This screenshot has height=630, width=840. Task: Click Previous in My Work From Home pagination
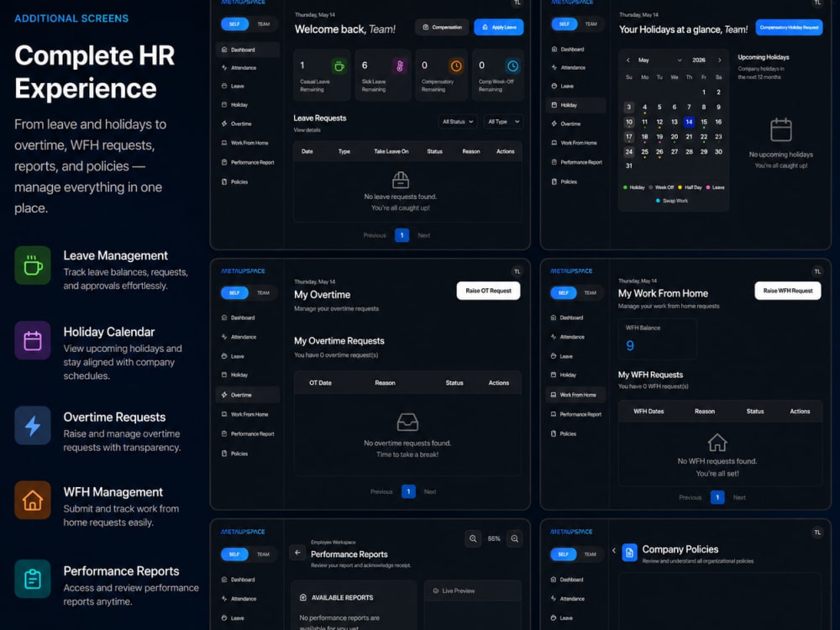[x=690, y=497]
